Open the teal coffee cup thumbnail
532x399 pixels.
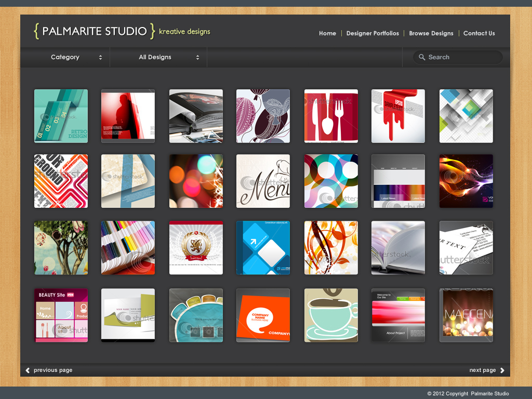(x=331, y=315)
